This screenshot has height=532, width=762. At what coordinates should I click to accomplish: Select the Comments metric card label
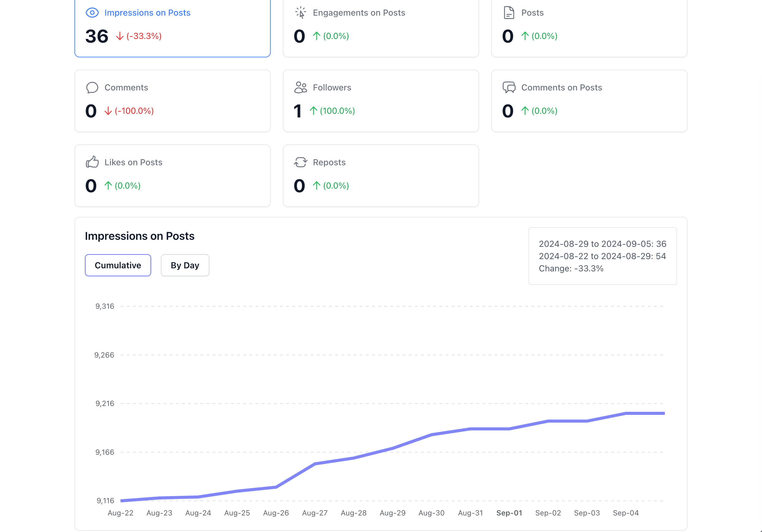pos(126,88)
